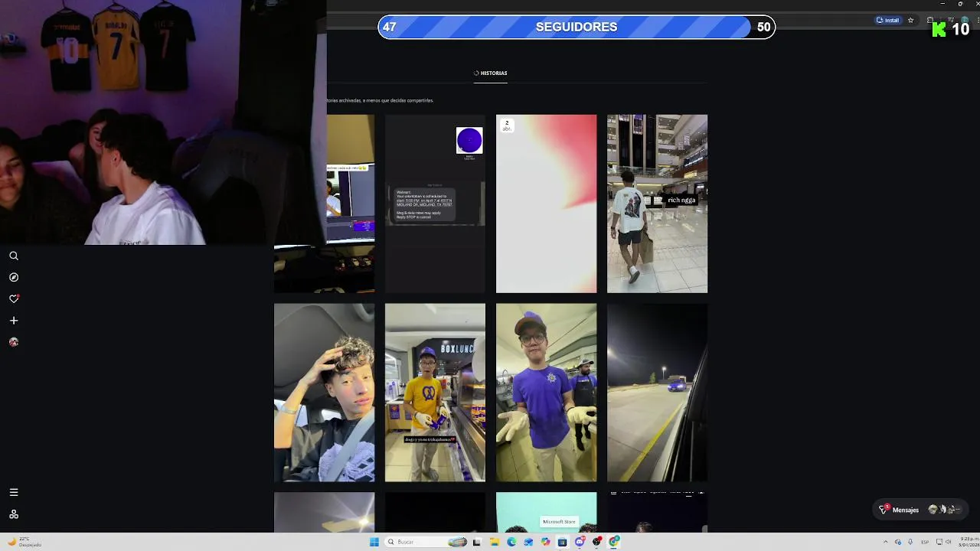Open the weather widget showing 22°C

pyautogui.click(x=23, y=542)
